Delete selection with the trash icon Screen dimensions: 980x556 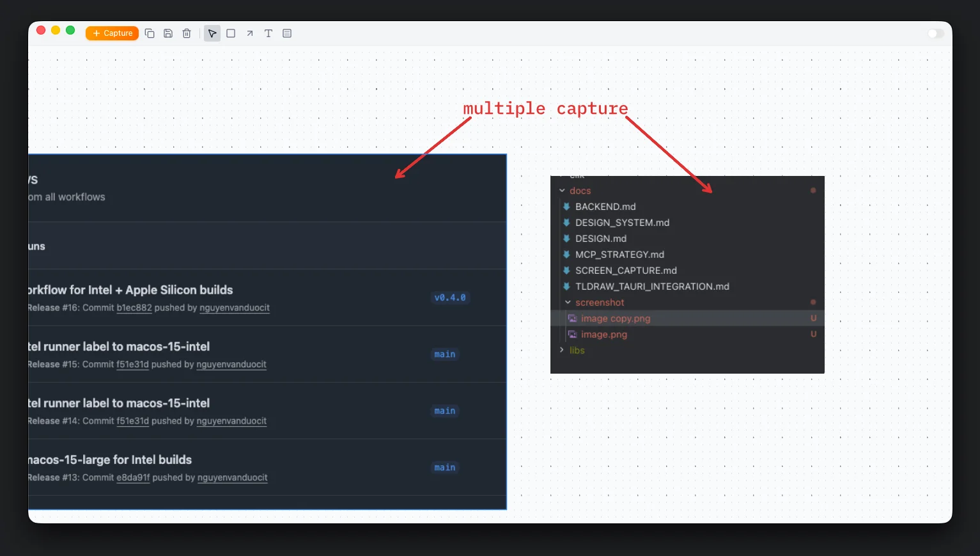click(187, 33)
